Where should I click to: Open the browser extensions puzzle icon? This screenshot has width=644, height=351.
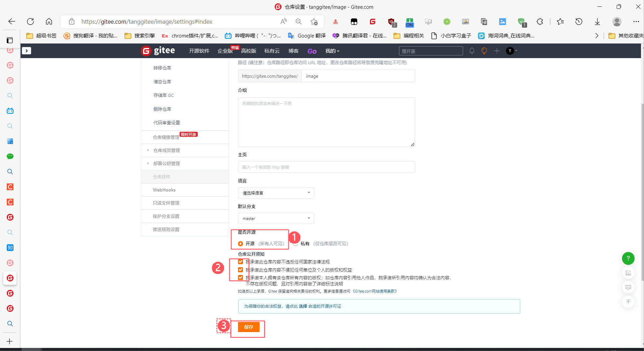pos(540,22)
